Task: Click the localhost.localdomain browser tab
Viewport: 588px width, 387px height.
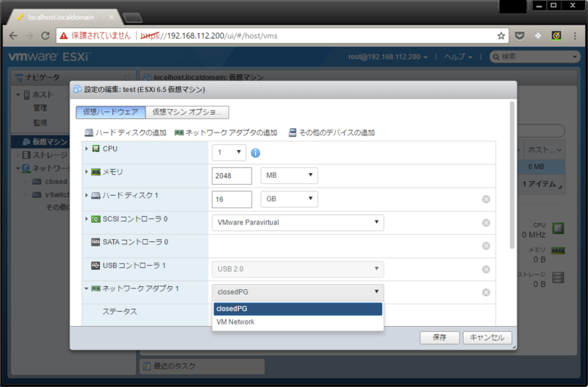Action: 65,17
